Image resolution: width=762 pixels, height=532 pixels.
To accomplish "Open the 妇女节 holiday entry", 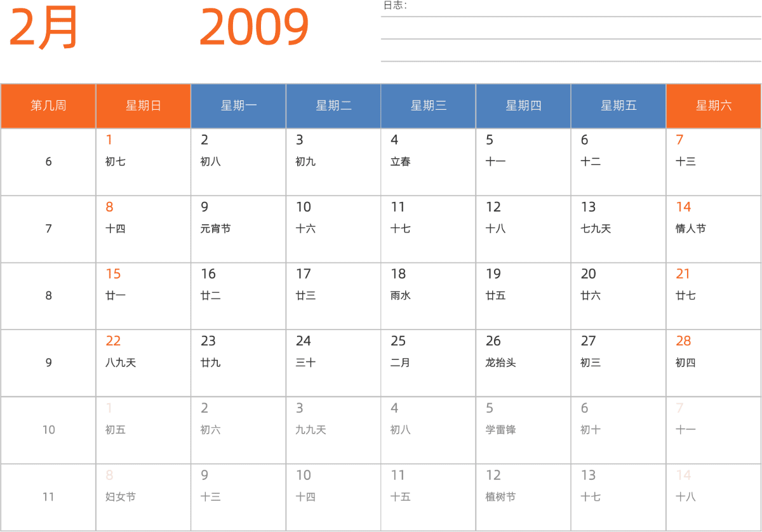I will (121, 497).
